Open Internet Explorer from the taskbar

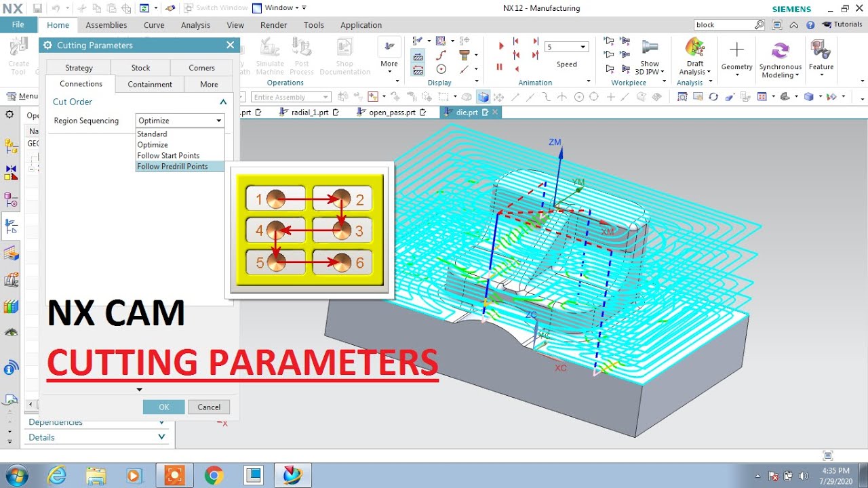tap(58, 475)
